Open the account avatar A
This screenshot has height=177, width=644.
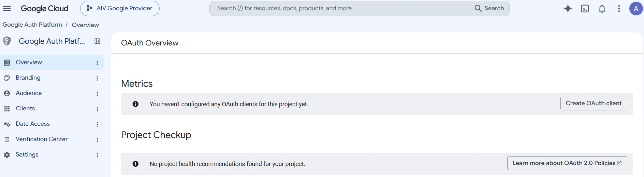(x=636, y=9)
